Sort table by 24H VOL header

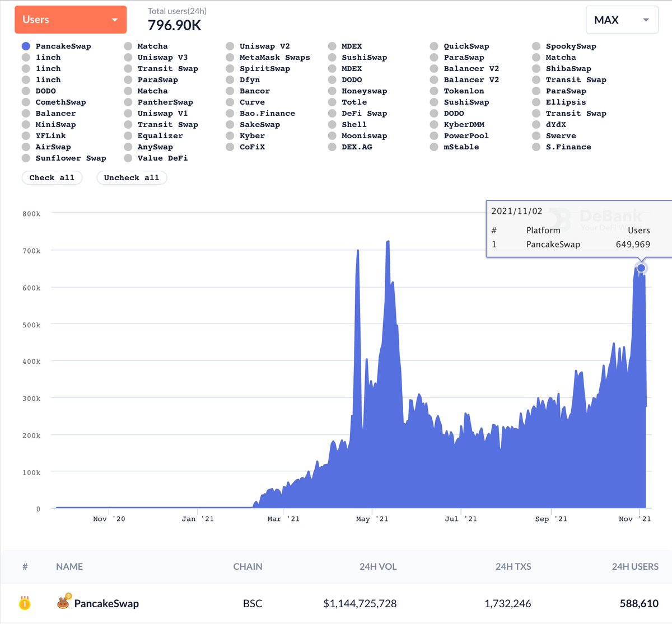(378, 567)
